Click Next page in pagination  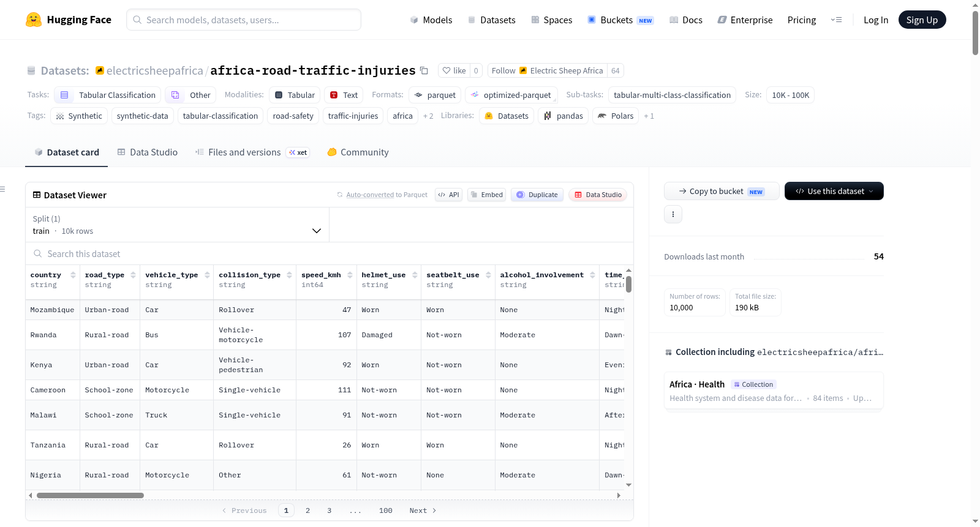(423, 510)
